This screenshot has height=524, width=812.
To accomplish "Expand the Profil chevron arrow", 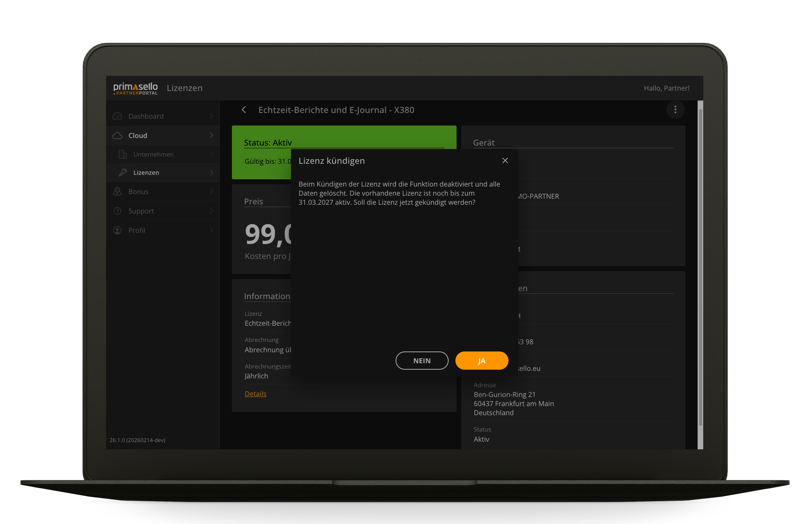I will coord(211,231).
